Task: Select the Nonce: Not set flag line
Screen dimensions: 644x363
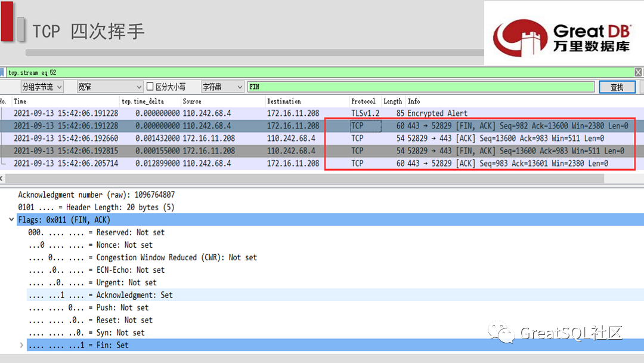Action: (91, 245)
